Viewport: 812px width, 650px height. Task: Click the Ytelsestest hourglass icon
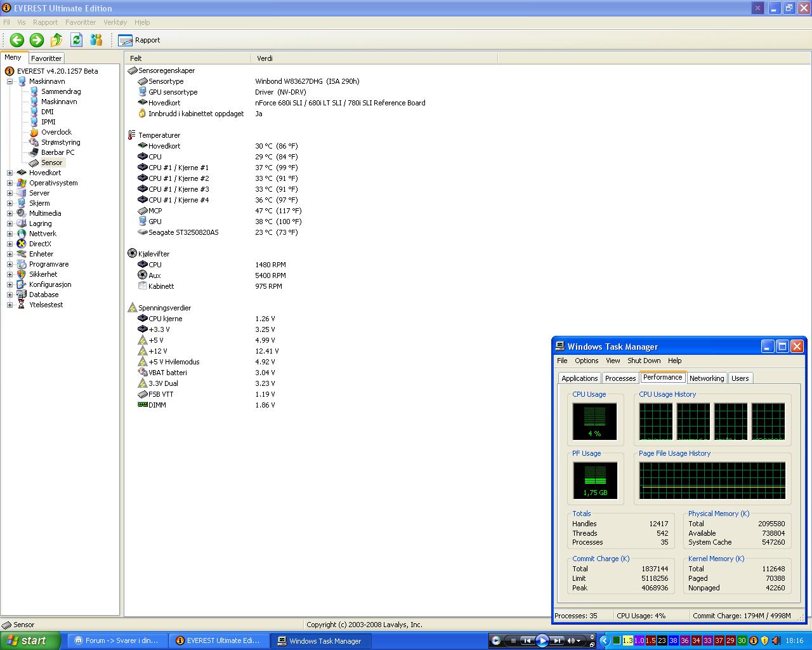coord(22,305)
